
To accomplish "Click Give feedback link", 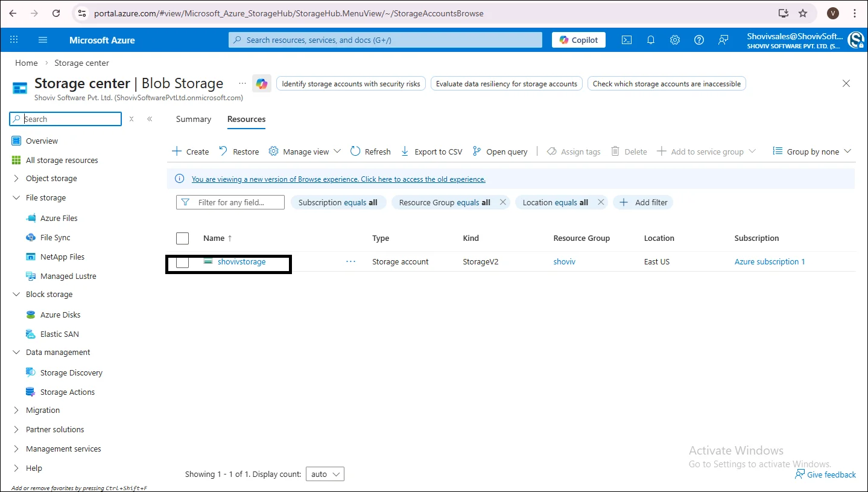I will pyautogui.click(x=825, y=474).
